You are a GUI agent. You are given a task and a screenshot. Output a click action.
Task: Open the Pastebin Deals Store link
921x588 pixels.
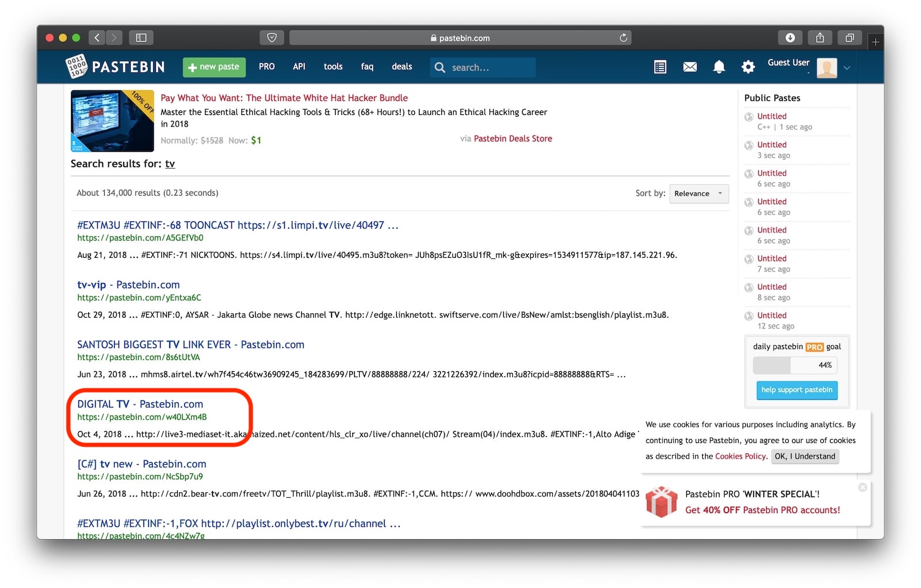click(513, 139)
